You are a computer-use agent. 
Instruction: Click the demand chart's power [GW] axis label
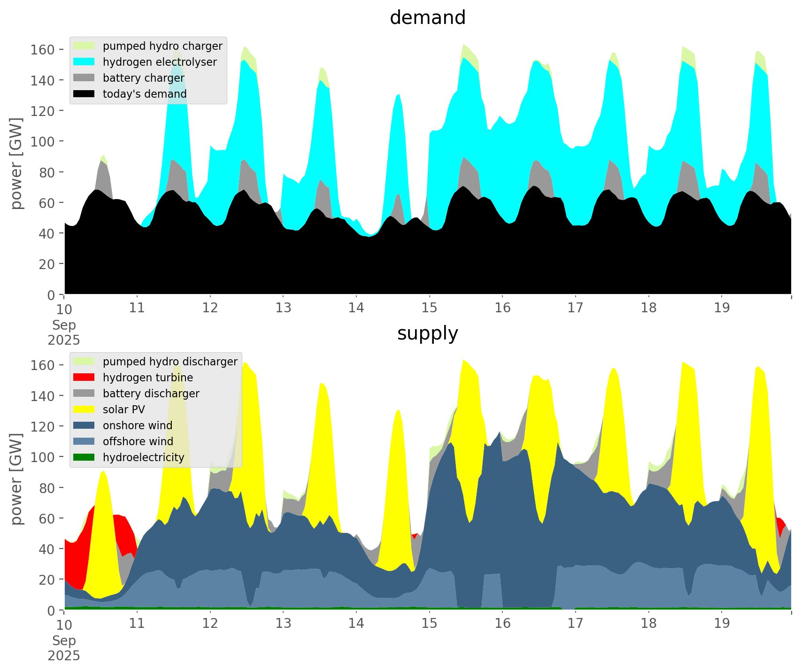pos(16,163)
